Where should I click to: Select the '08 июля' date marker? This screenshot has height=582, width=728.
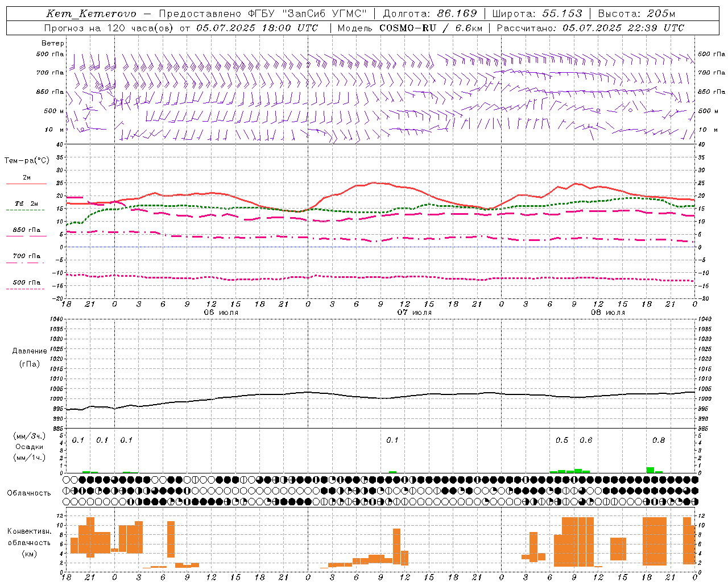click(x=608, y=313)
